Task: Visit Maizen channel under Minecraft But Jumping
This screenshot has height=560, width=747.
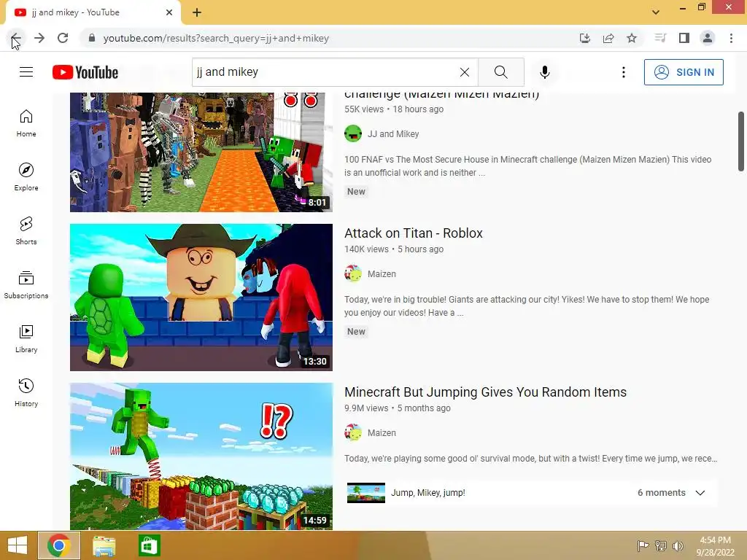Action: (382, 433)
